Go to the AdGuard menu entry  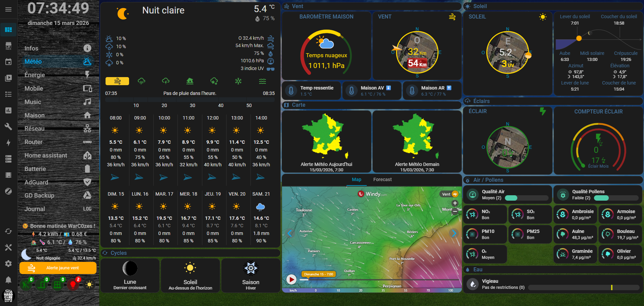point(58,182)
